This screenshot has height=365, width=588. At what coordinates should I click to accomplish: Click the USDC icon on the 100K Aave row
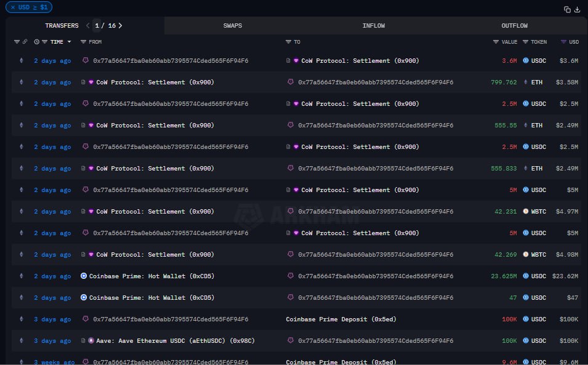point(526,340)
